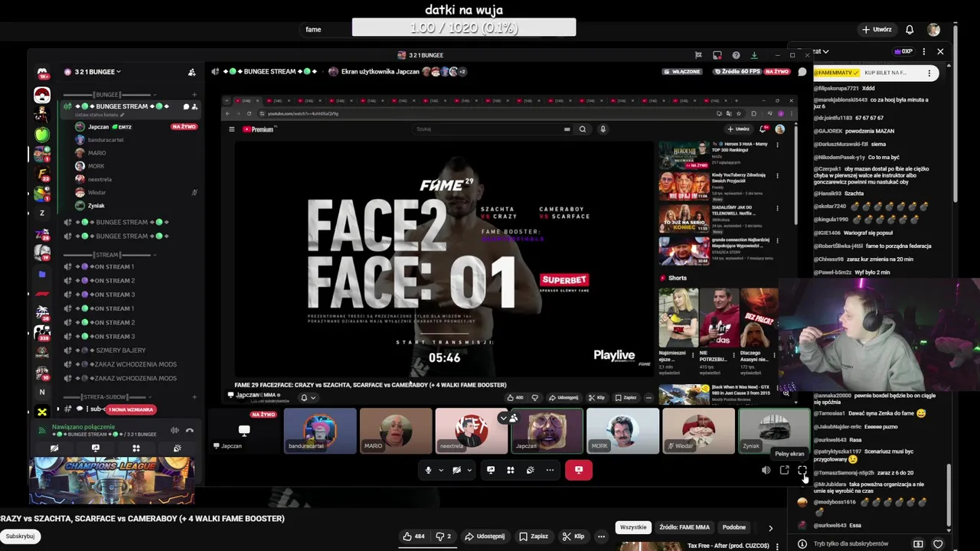The image size is (980, 551).
Task: Open microphone options arrow beside mute button
Action: pyautogui.click(x=440, y=470)
